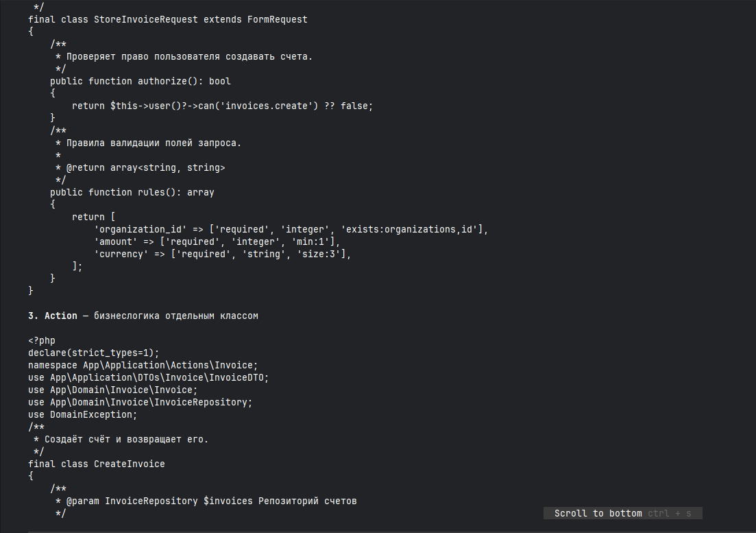
Task: Click the 'CreateInvoice' class name
Action: point(130,464)
